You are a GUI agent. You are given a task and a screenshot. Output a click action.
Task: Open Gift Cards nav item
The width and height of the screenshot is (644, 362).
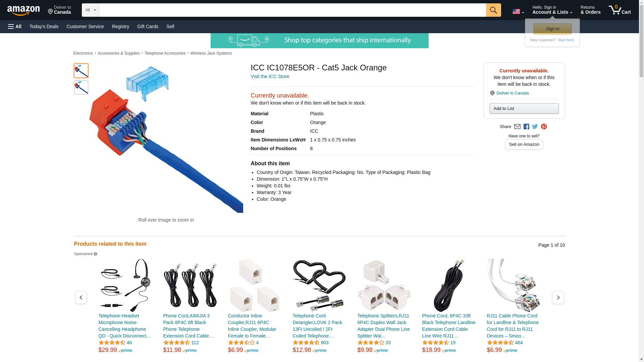148,26
